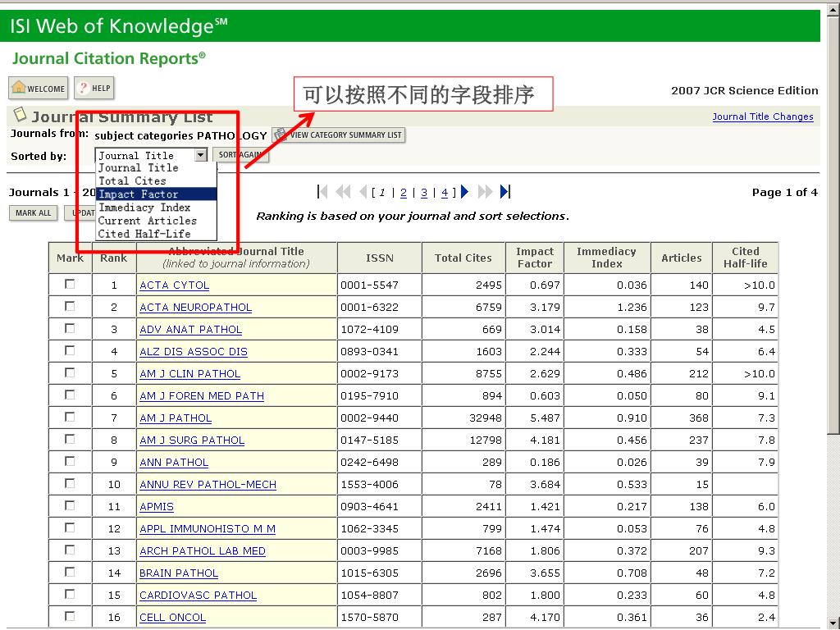Open ANNU REV PATHOL-MECH link
The width and height of the screenshot is (840, 630).
tap(208, 485)
